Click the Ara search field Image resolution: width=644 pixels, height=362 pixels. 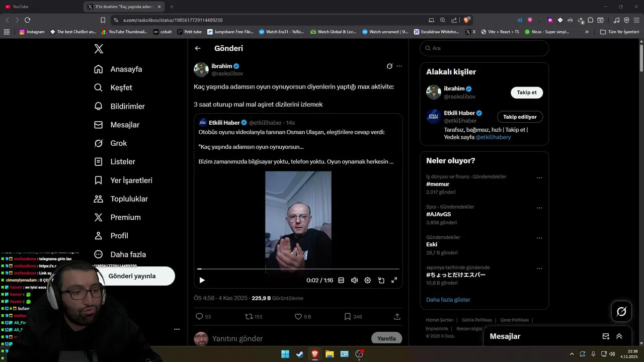[x=484, y=48]
